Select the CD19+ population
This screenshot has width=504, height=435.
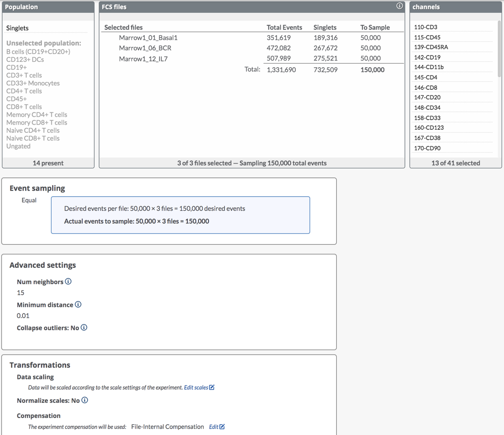click(x=17, y=67)
